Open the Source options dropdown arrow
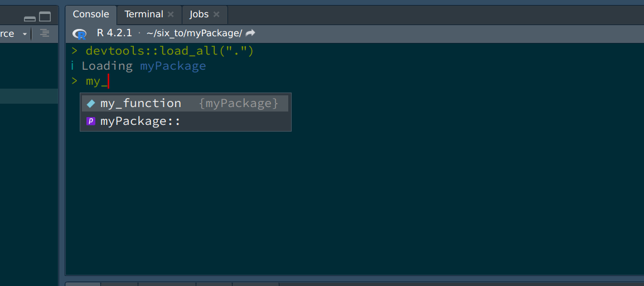Screen dimensions: 644x286 pos(25,33)
